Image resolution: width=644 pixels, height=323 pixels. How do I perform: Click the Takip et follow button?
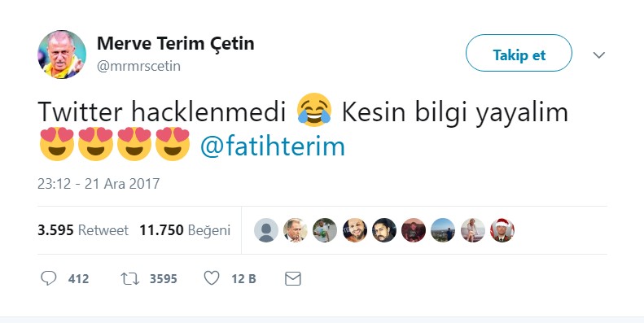pyautogui.click(x=519, y=53)
